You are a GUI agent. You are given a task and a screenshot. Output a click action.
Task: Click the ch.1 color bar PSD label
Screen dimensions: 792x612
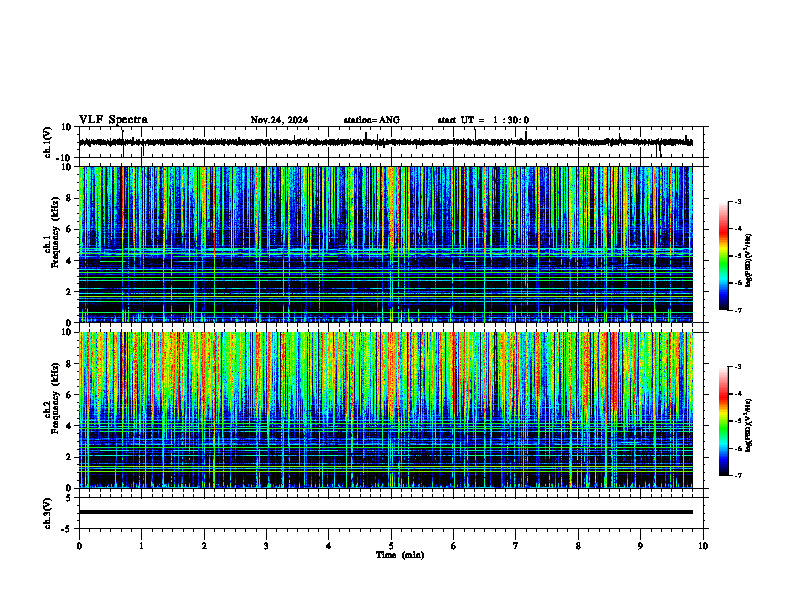(x=748, y=261)
